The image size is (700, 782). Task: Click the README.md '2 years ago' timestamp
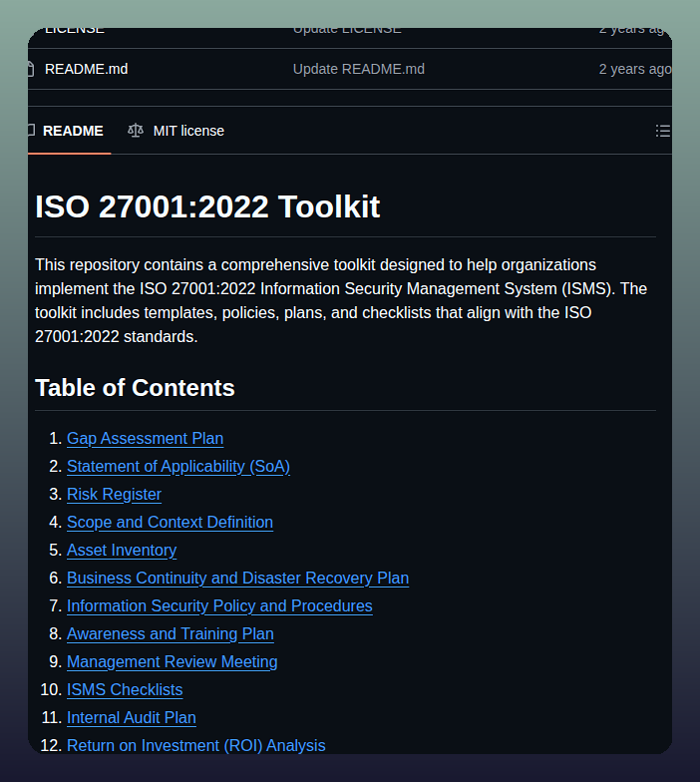pyautogui.click(x=635, y=69)
